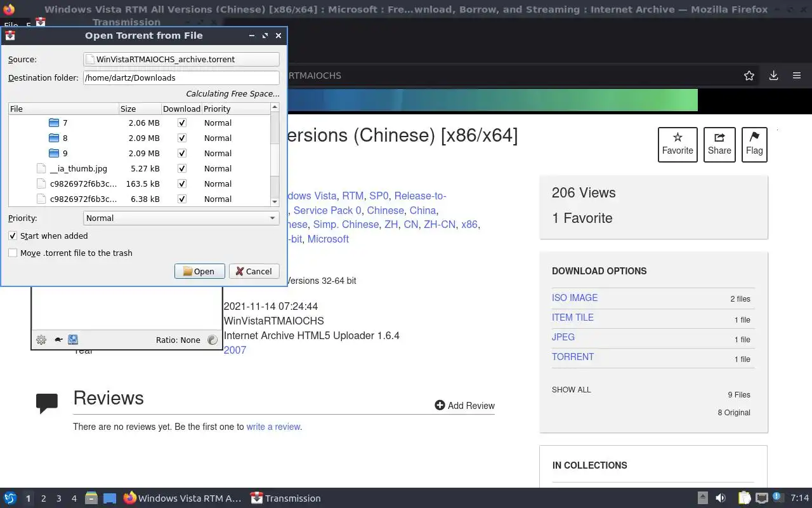Open the Priority dropdown set to Normal
Screen dimensions: 812x508
[x=181, y=218]
